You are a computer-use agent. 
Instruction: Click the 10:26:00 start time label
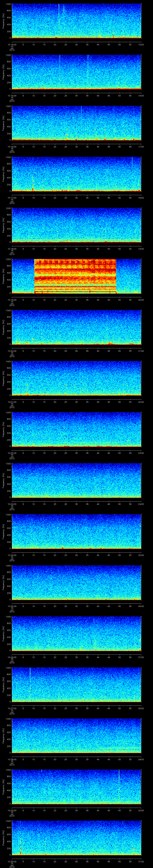12,657
